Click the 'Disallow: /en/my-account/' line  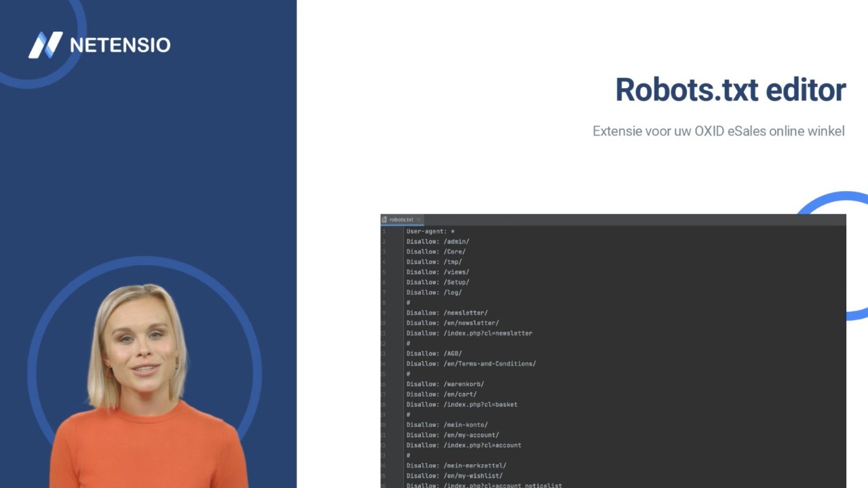[452, 434]
